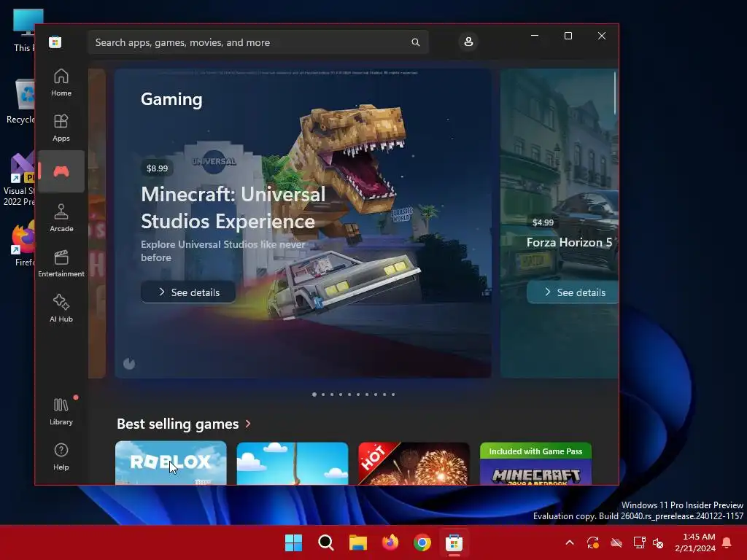The width and height of the screenshot is (747, 560).
Task: Click the muted volume tray icon
Action: (658, 542)
